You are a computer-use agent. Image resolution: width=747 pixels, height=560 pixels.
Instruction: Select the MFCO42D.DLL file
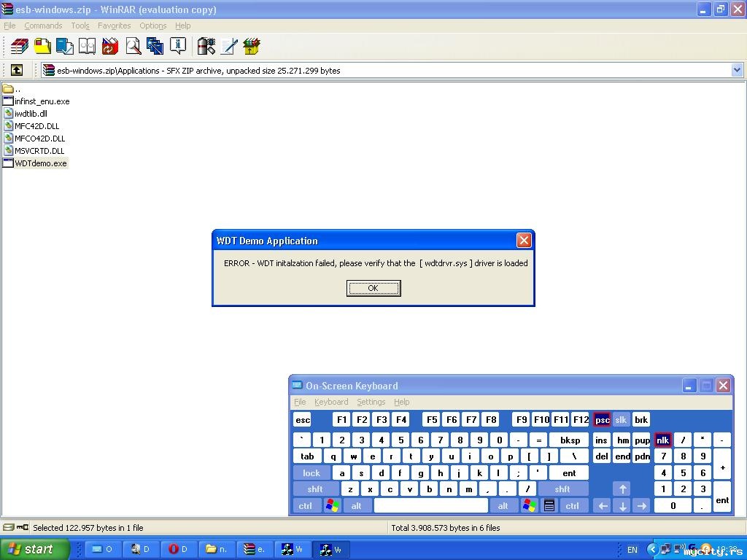click(x=34, y=138)
